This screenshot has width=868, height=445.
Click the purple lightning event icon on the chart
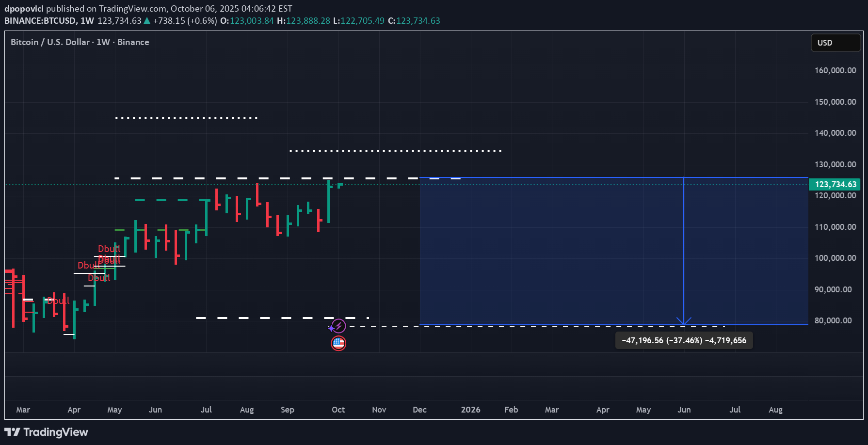coord(338,326)
